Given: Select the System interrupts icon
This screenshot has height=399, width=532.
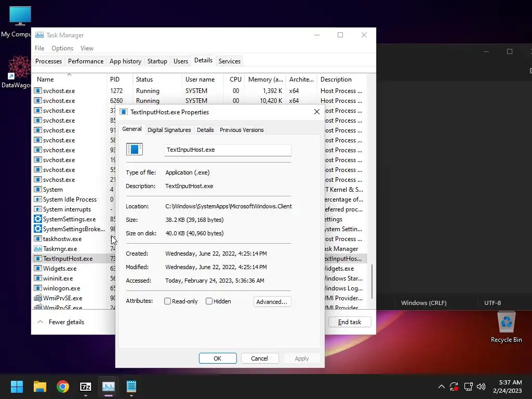Looking at the screenshot, I should pyautogui.click(x=37, y=209).
